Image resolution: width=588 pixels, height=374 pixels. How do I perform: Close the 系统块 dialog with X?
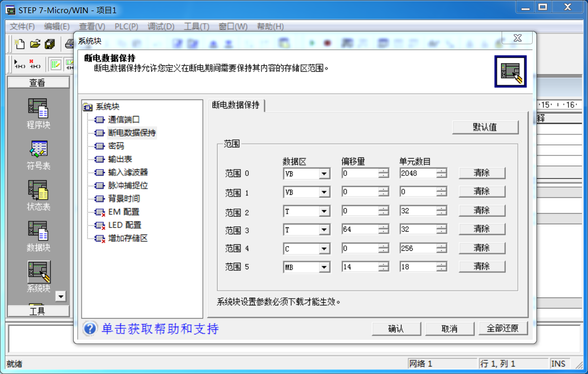[x=517, y=38]
